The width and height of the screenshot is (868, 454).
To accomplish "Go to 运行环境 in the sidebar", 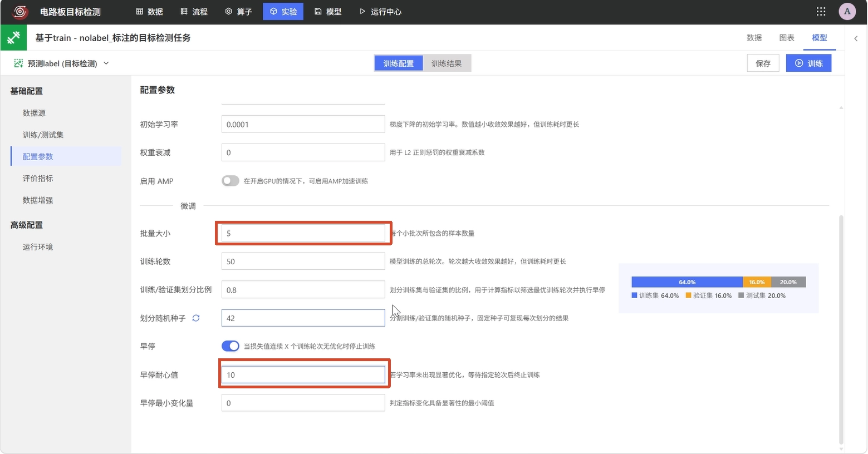I will click(x=38, y=246).
